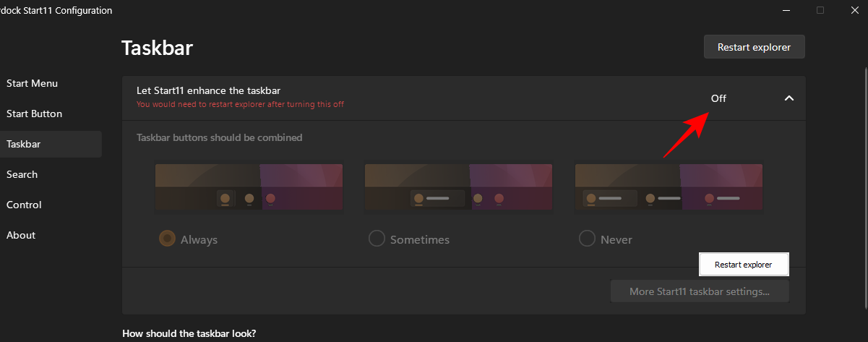This screenshot has height=342, width=868.
Task: Maximize the Start11 Configuration window
Action: [x=820, y=10]
